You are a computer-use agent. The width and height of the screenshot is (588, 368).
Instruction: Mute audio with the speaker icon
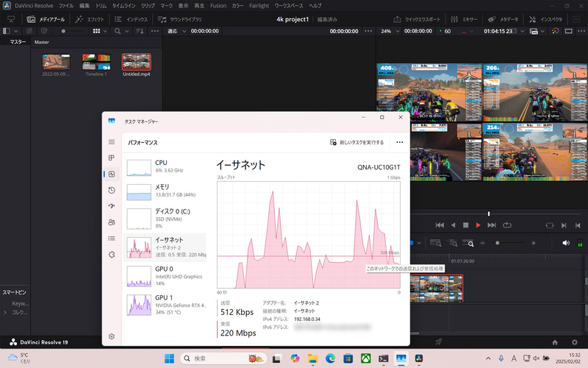[566, 243]
